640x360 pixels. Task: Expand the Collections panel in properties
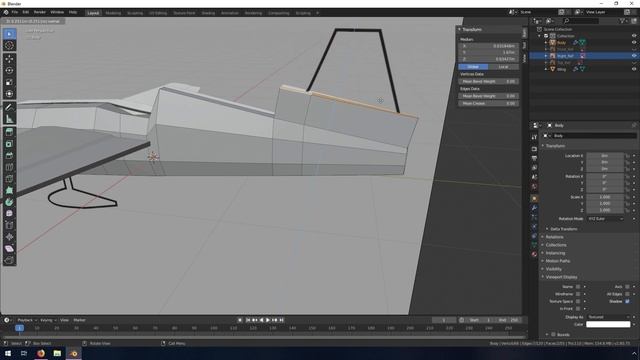tap(555, 245)
